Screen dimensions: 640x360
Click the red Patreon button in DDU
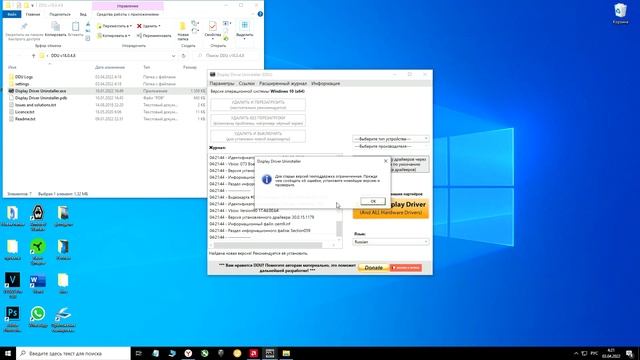[x=406, y=268]
